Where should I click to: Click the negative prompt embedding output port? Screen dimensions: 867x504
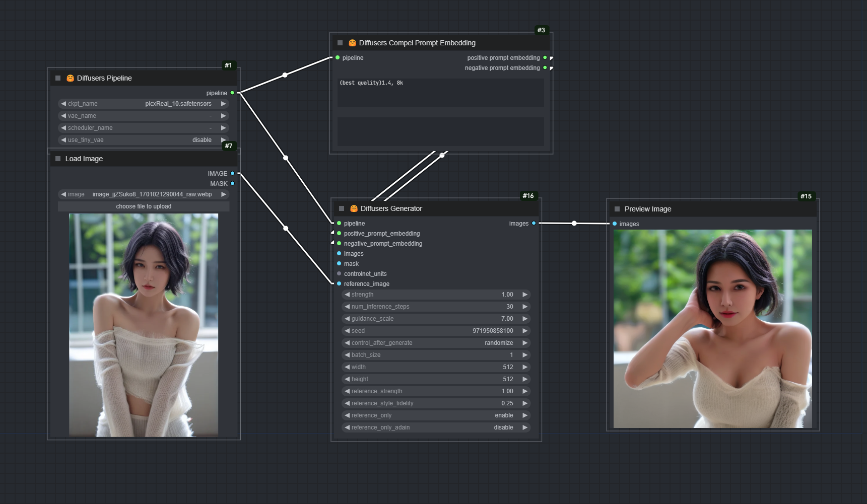tap(545, 67)
